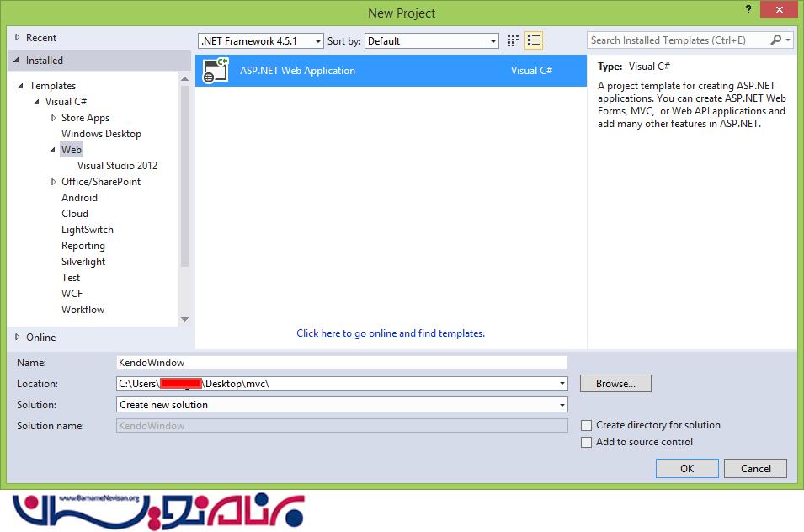The width and height of the screenshot is (804, 532).
Task: Collapse the Visual C# tree node
Action: (36, 102)
